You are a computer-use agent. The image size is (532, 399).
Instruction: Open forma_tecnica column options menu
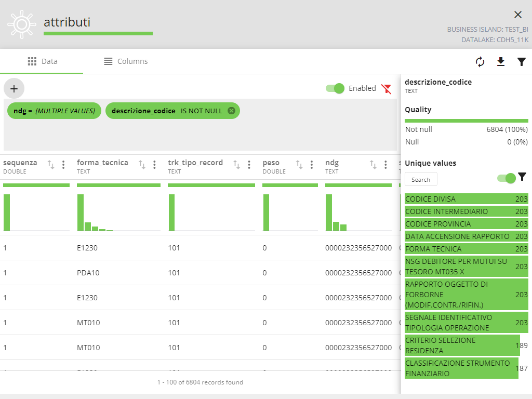[154, 165]
